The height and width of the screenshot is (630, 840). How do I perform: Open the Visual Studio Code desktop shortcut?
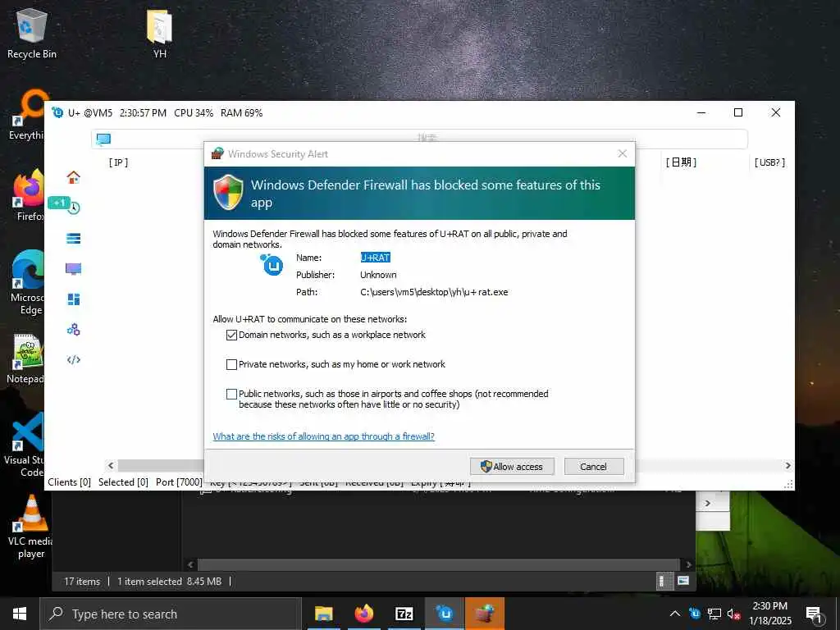click(25, 445)
